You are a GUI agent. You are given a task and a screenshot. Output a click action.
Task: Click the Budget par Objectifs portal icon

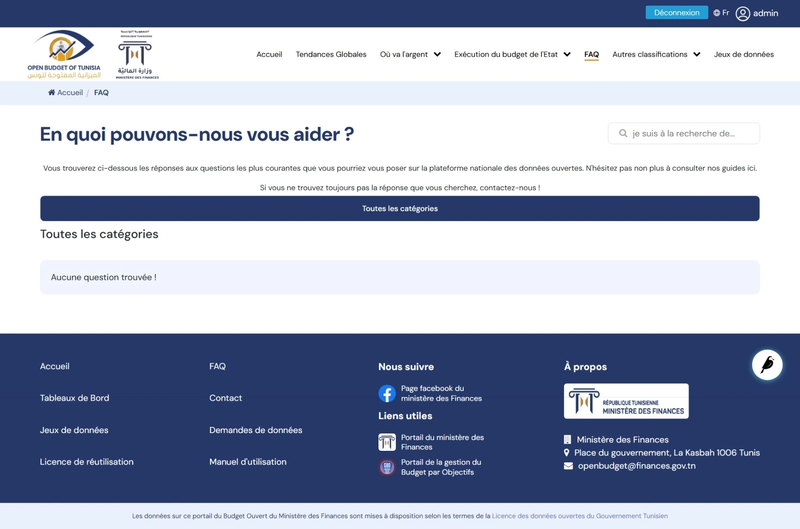(x=387, y=467)
